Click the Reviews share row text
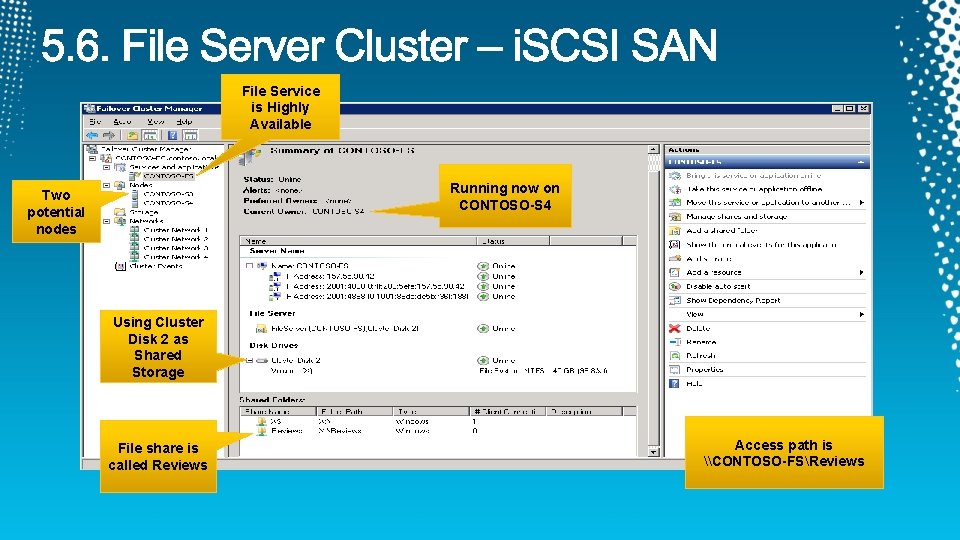 287,431
